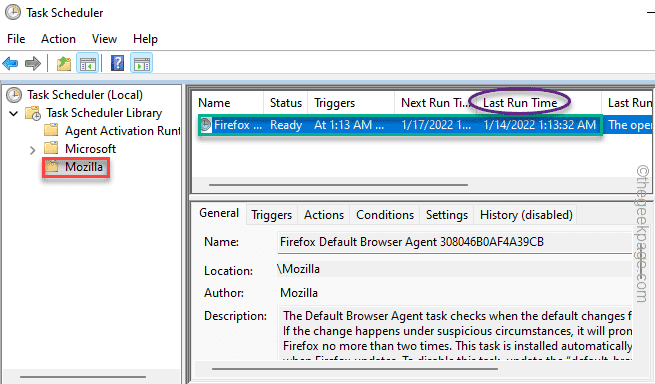The height and width of the screenshot is (384, 655).
Task: Open the Help question mark icon
Action: coord(117,64)
